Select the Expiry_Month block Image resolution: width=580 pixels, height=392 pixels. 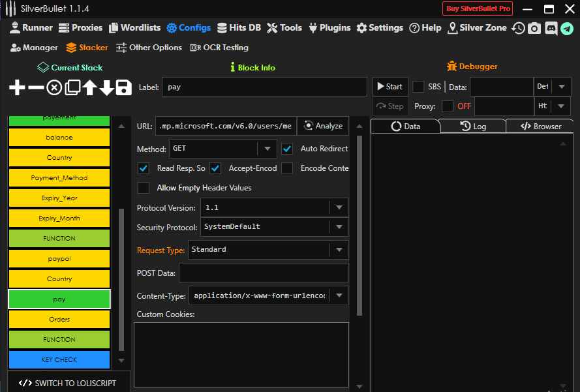coord(59,219)
